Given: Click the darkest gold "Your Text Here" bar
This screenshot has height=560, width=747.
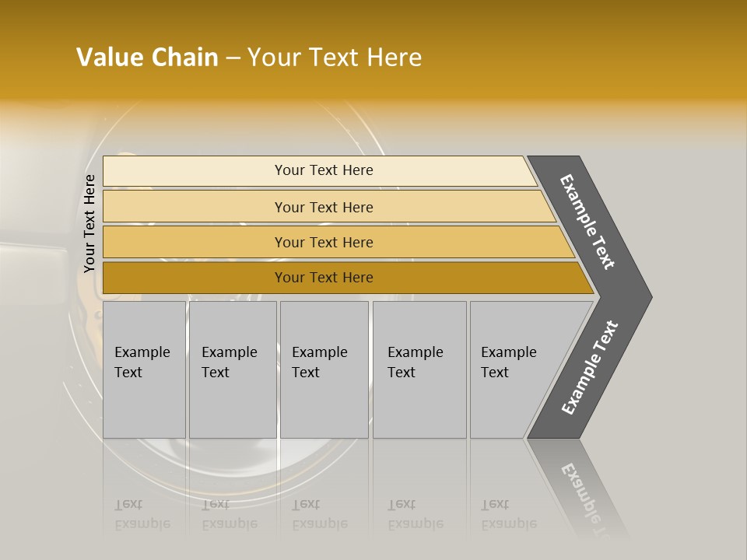Looking at the screenshot, I should (x=323, y=278).
